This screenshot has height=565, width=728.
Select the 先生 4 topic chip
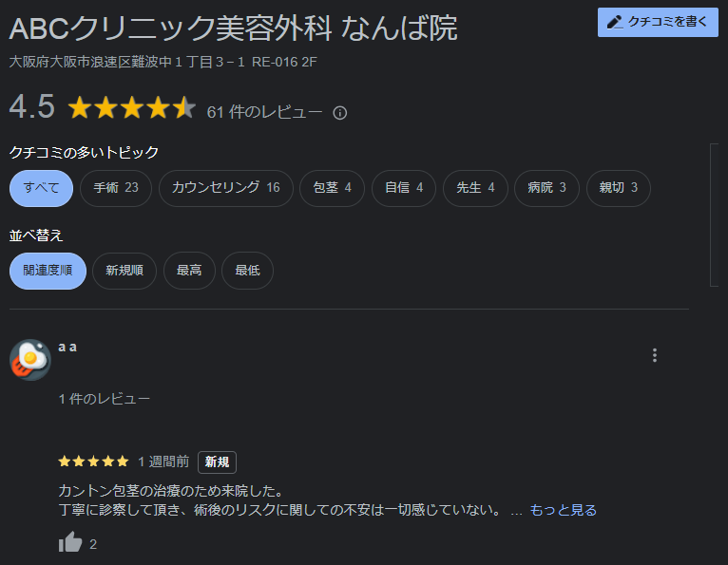pyautogui.click(x=475, y=188)
